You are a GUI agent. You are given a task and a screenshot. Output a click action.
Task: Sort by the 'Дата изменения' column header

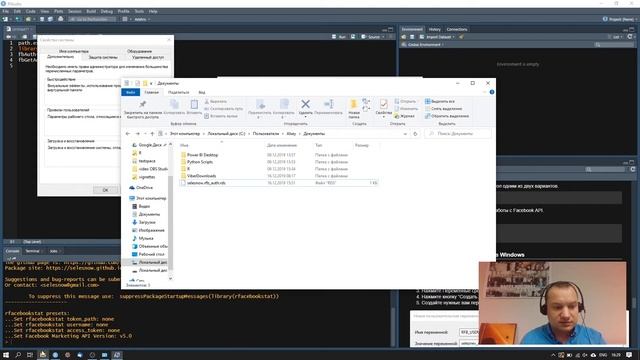point(282,145)
